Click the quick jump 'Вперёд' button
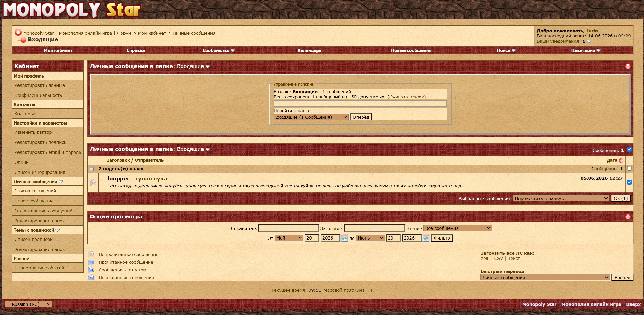Viewport: 644px width, 315px height. pos(622,278)
